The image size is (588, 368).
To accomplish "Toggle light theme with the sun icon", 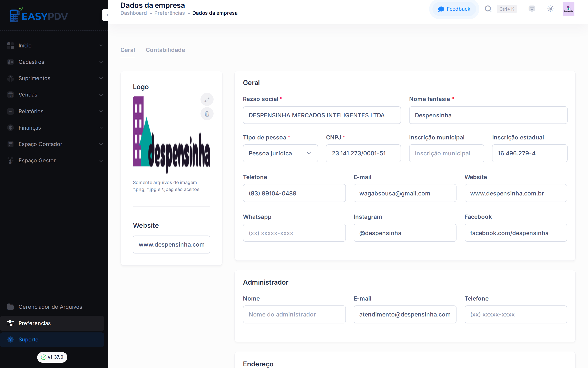I will (550, 9).
